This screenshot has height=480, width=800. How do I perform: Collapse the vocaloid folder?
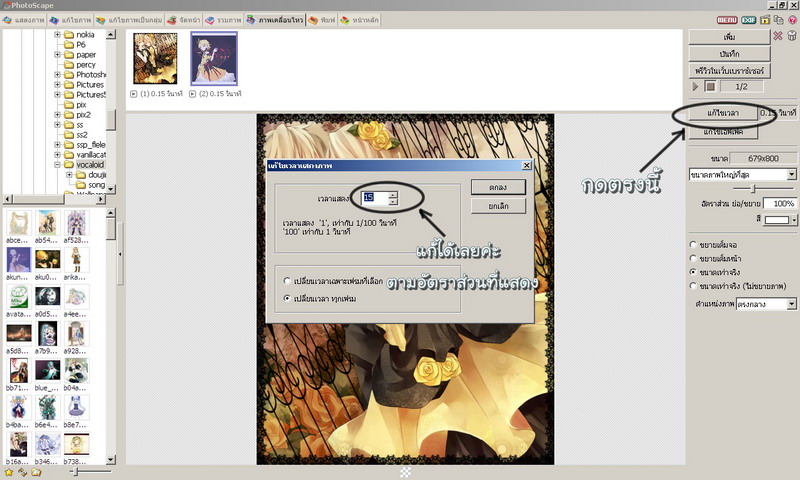[57, 165]
